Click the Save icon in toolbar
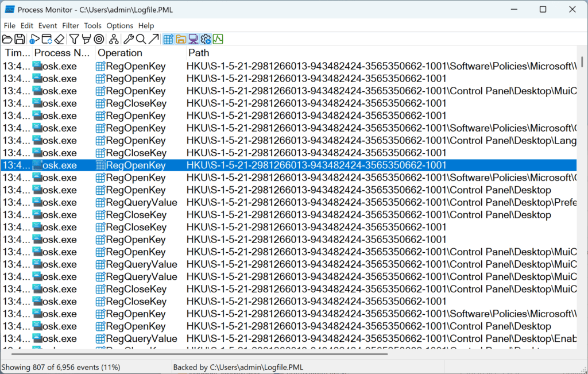The width and height of the screenshot is (588, 374). pyautogui.click(x=20, y=39)
